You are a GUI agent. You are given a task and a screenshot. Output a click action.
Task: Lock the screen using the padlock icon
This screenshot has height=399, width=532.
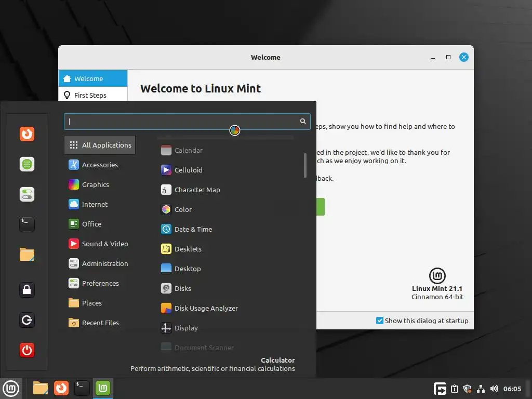(x=27, y=290)
